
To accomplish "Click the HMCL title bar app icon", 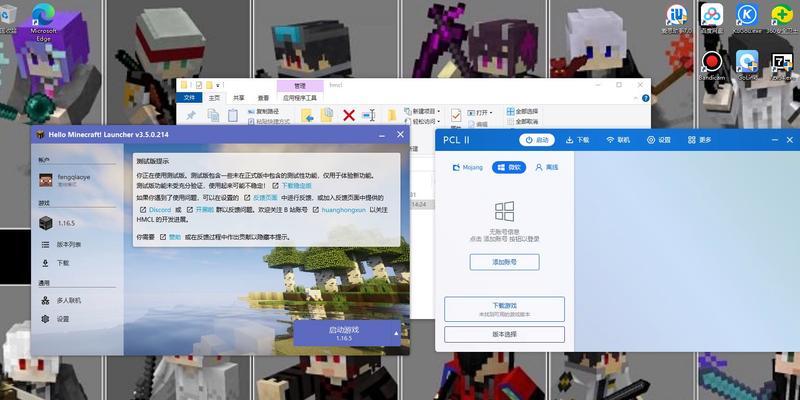I will point(40,135).
